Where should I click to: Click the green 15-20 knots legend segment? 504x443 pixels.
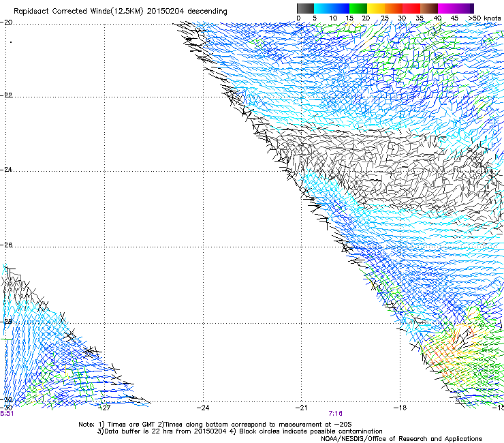pyautogui.click(x=358, y=8)
